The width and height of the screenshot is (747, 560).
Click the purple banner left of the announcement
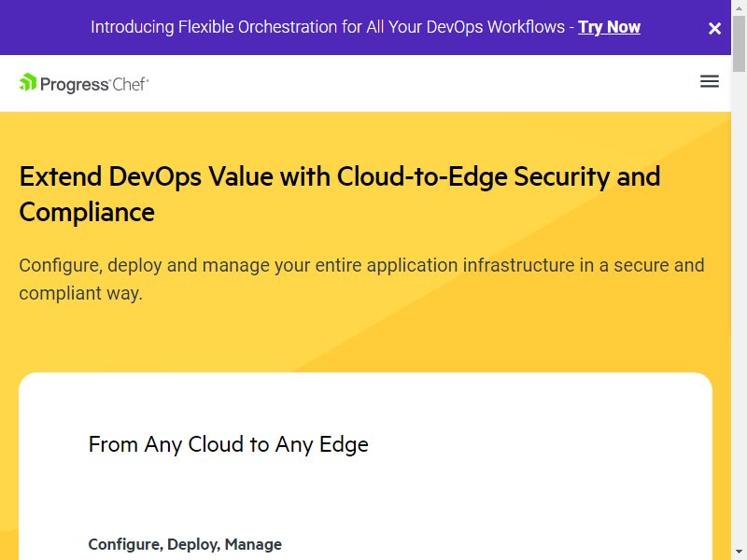pos(45,27)
